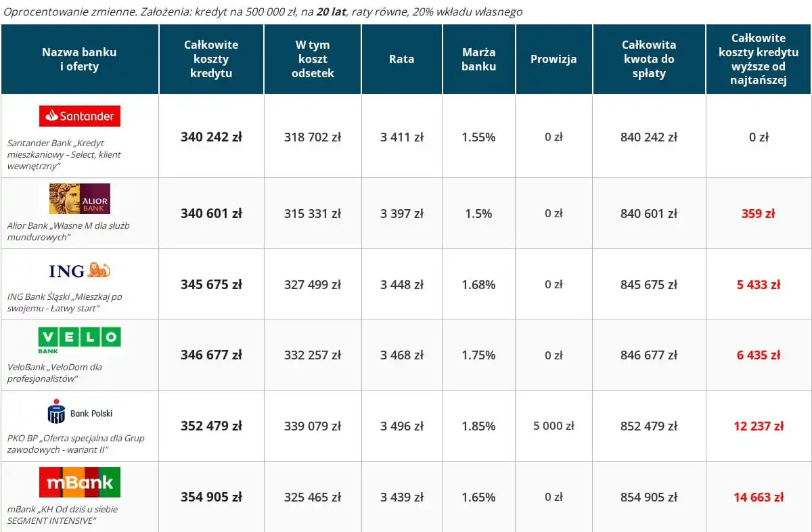Open Alior Własne M dla służb mundurowych offer
This screenshot has width=812, height=532.
[68, 231]
